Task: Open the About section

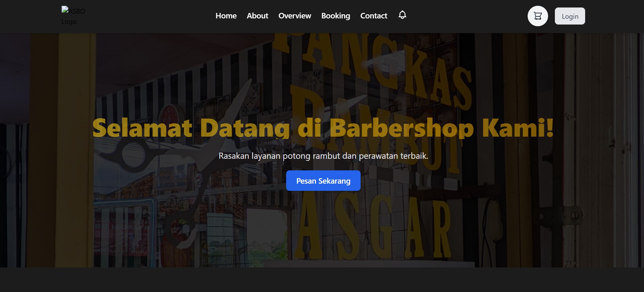Action: coord(257,16)
